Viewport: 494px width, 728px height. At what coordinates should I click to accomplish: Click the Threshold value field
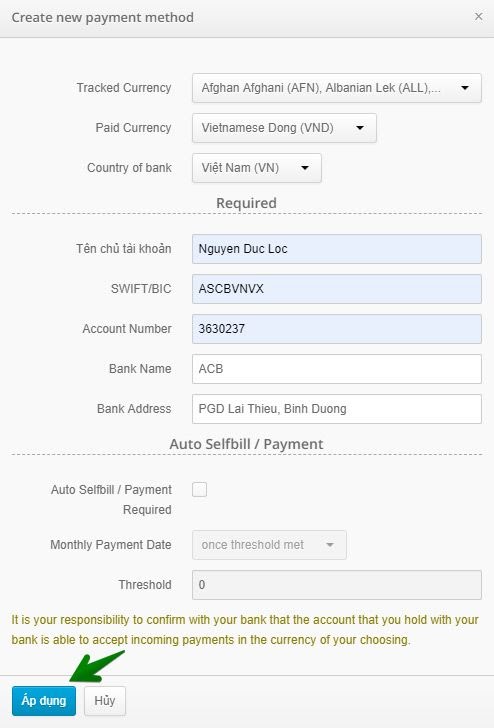coord(337,585)
